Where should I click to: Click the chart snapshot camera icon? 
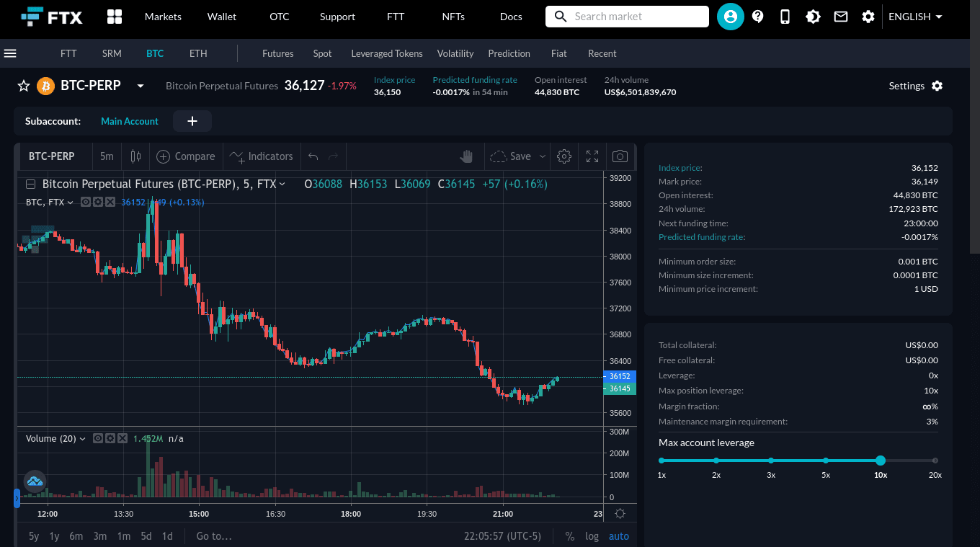click(x=620, y=156)
